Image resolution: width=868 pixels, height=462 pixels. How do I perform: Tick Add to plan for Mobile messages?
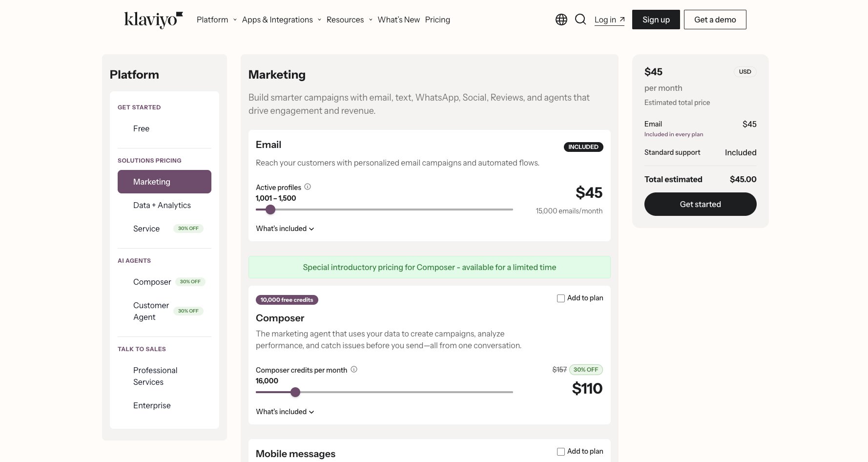pyautogui.click(x=561, y=452)
